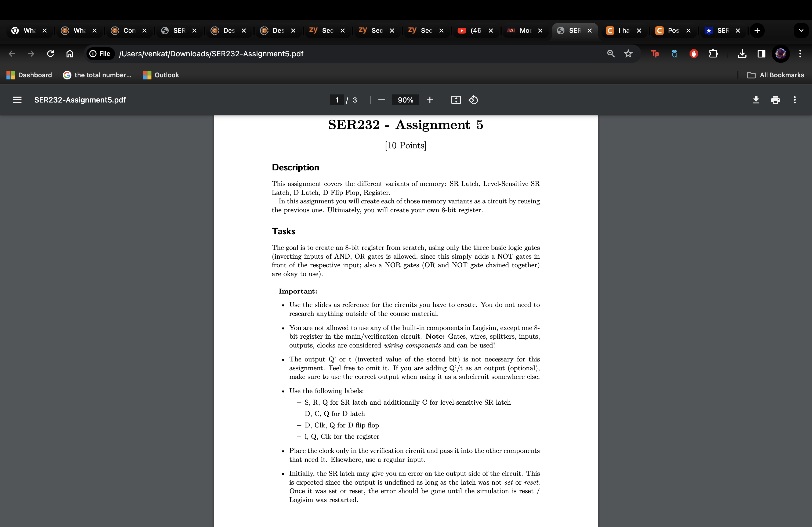The height and width of the screenshot is (527, 812).
Task: Open the PDF sidebar hamburger menu
Action: coord(17,100)
